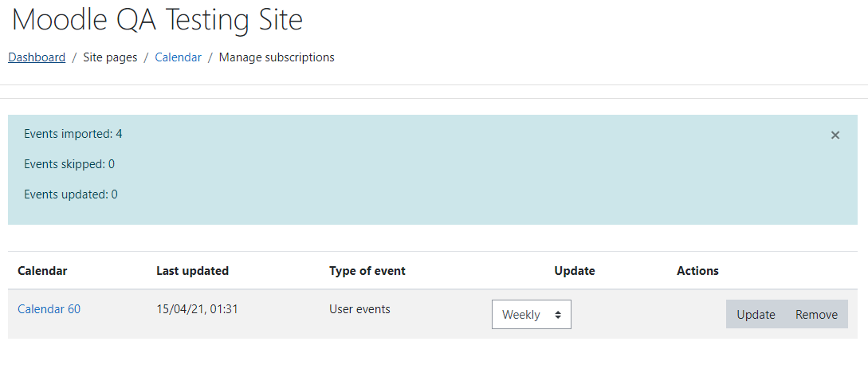This screenshot has height=365, width=868.
Task: Open the Dashboard breadcrumb link
Action: coord(37,57)
